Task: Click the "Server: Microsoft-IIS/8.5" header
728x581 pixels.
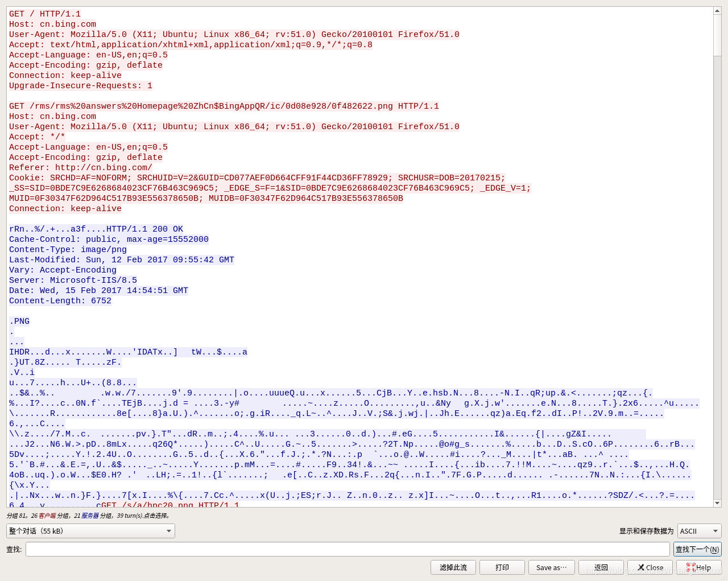Action: coord(73,280)
